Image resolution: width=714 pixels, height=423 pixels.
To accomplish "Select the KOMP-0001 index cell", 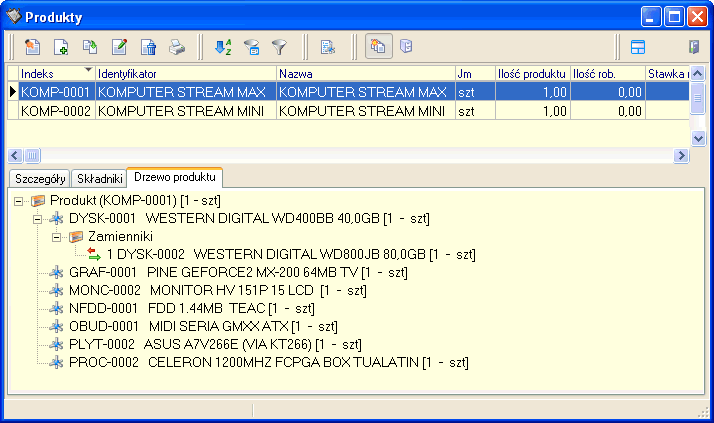I will [x=56, y=92].
